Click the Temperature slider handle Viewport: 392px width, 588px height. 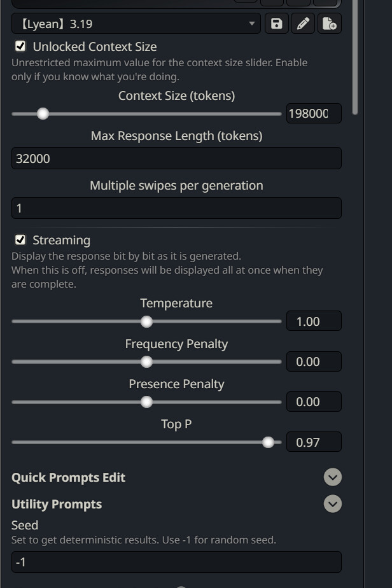pyautogui.click(x=146, y=321)
